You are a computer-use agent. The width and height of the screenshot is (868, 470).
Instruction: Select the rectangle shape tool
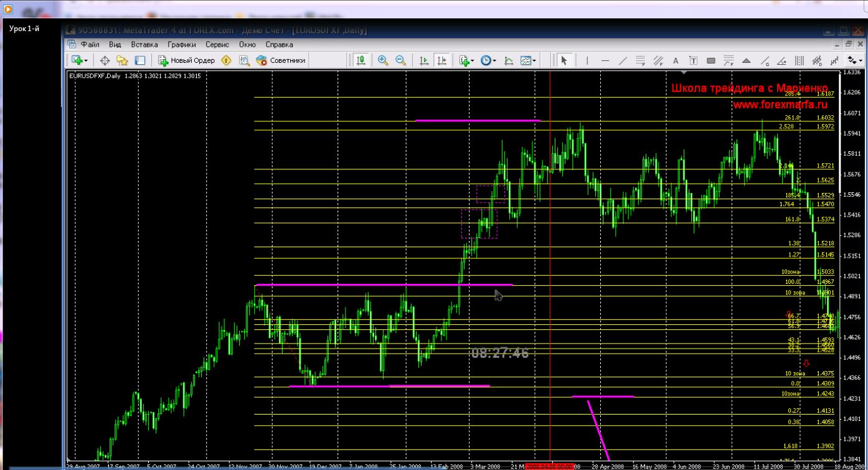pos(711,60)
